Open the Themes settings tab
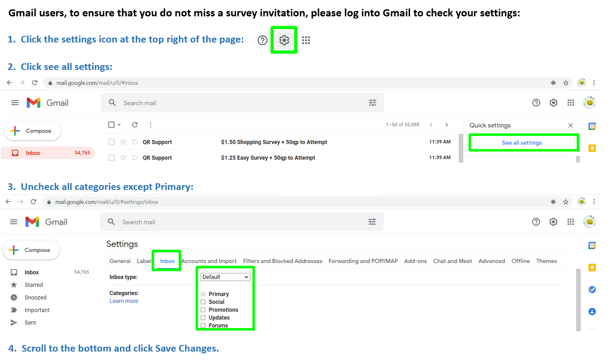The image size is (616, 364). (546, 261)
